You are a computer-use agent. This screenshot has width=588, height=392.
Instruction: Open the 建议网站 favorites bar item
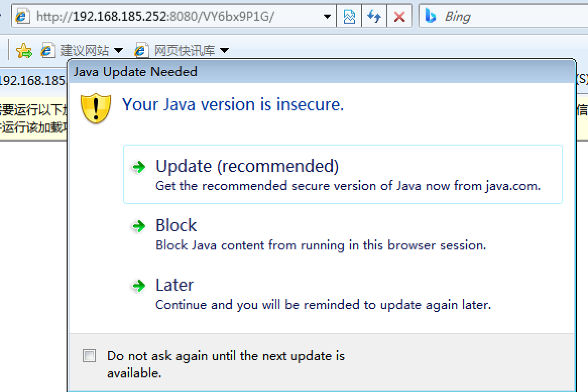(84, 50)
